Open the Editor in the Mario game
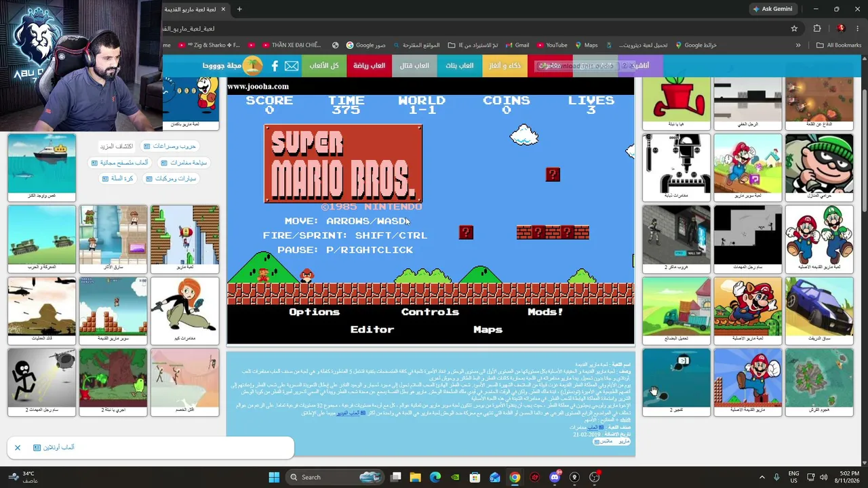Viewport: 868px width, 488px height. coord(372,329)
